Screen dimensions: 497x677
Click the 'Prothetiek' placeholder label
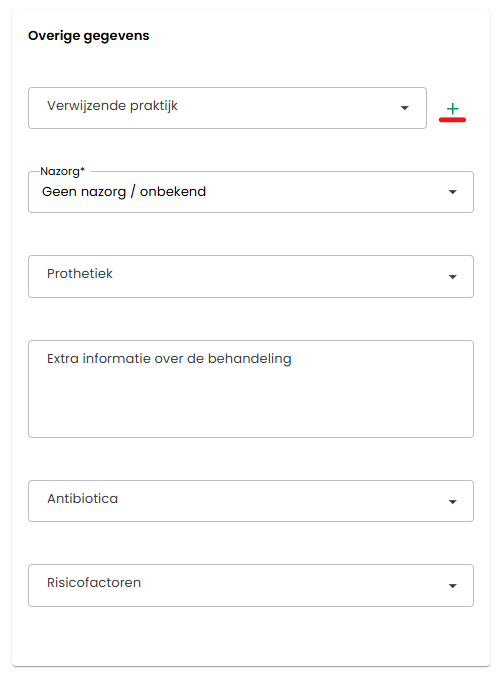(80, 273)
